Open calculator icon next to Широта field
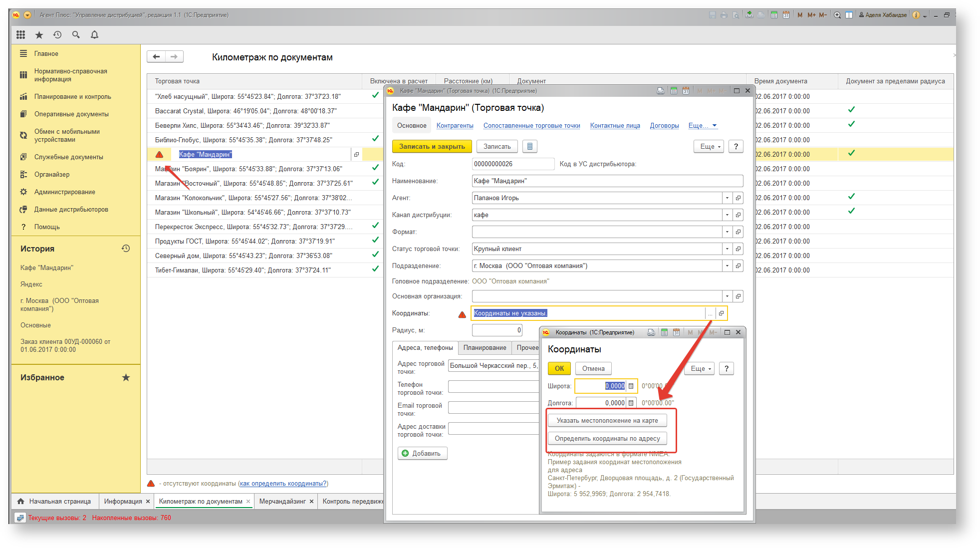This screenshot has width=980, height=548. point(631,386)
